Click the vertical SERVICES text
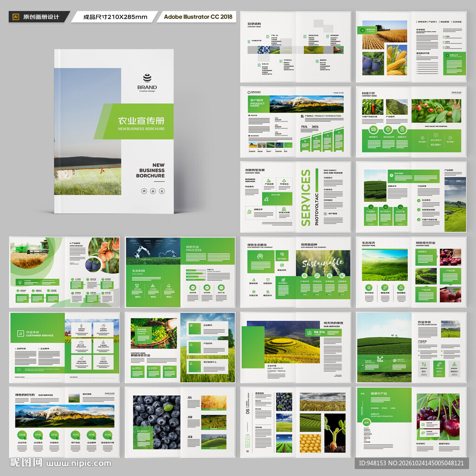The width and height of the screenshot is (476, 476). (x=306, y=198)
